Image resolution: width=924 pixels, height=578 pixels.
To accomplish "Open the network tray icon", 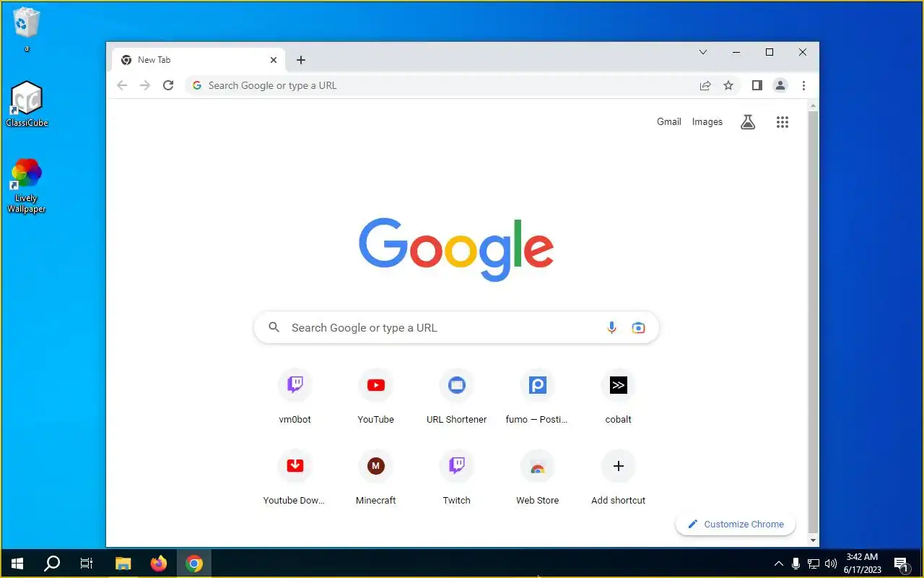I will [x=814, y=564].
